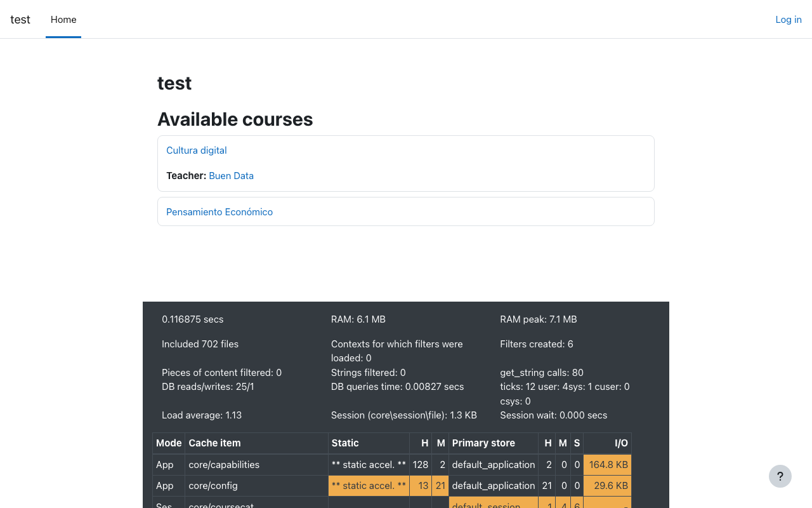Click the "Cultura digital" course card
This screenshot has width=812, height=508.
click(405, 163)
